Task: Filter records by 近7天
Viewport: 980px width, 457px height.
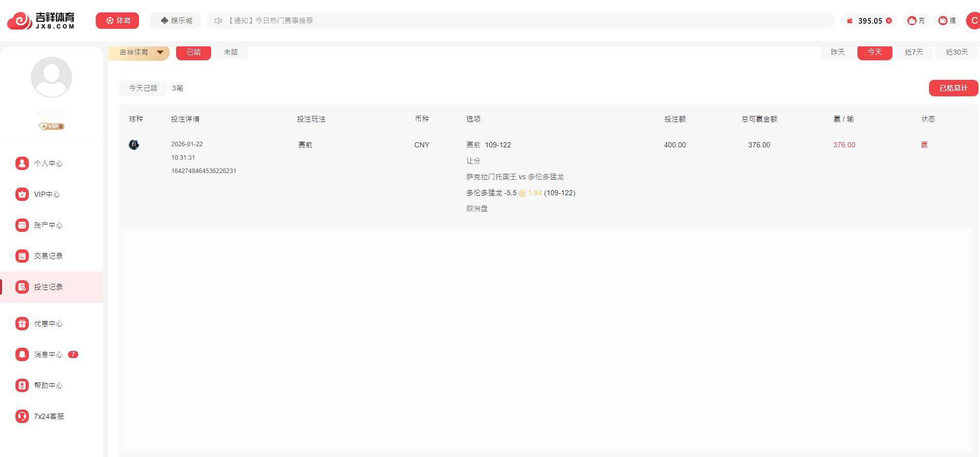Action: [914, 52]
